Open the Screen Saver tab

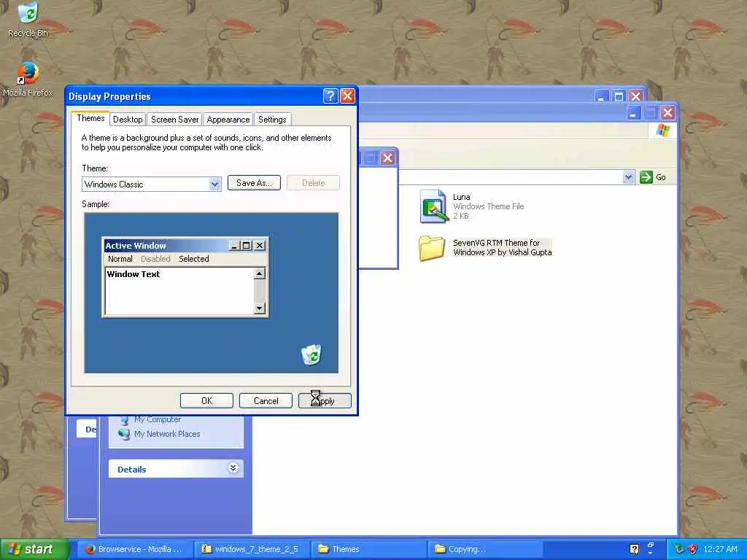(175, 120)
